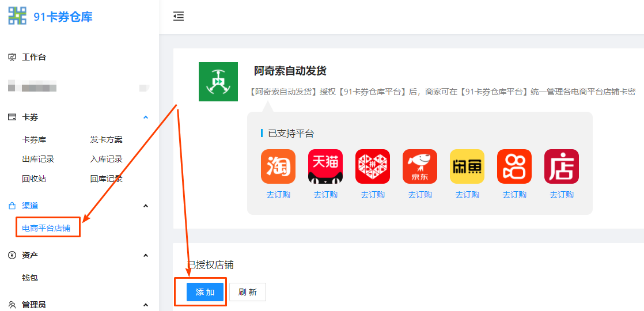Click the 阿奇索自动发货 heading
Image resolution: width=644 pixels, height=311 pixels.
pyautogui.click(x=290, y=71)
